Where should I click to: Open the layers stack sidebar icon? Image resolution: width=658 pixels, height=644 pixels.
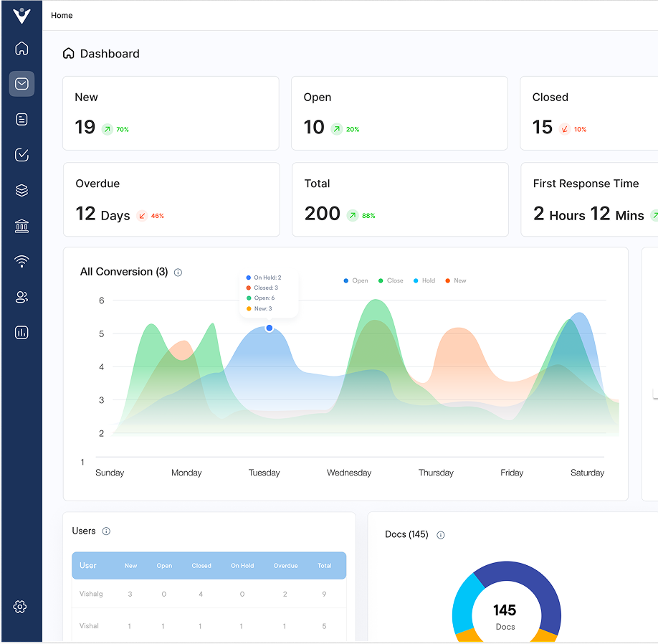(x=22, y=190)
